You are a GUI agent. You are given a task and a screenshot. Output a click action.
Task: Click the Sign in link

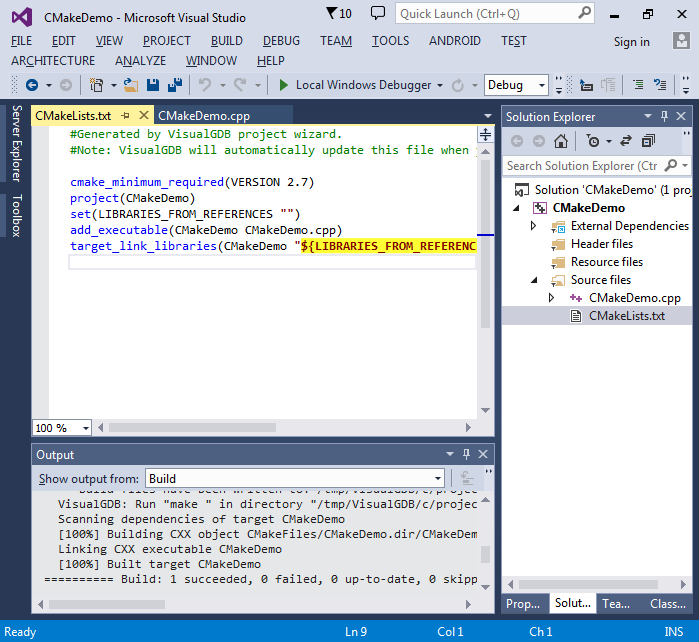click(x=631, y=41)
